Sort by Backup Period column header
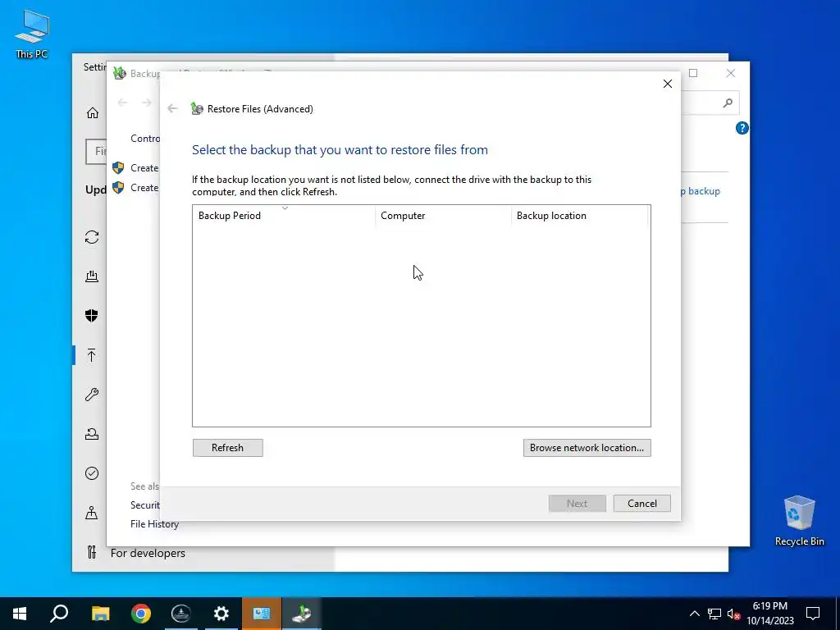840x630 pixels. point(284,216)
